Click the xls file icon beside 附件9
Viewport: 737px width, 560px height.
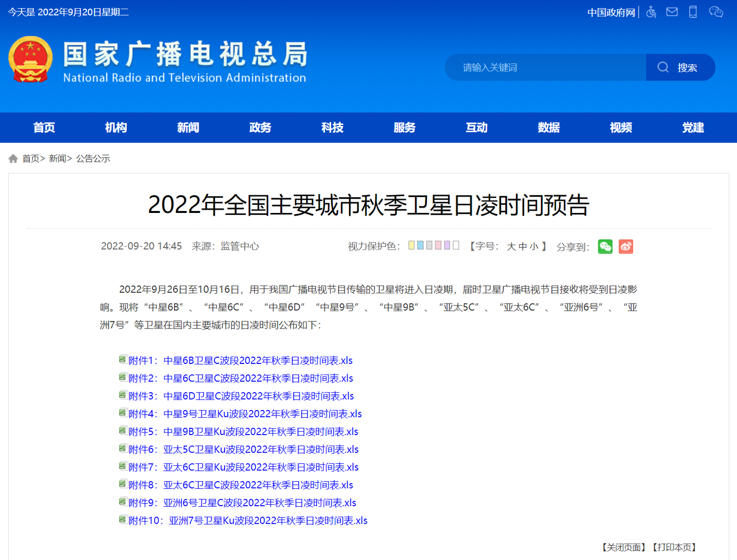[123, 502]
